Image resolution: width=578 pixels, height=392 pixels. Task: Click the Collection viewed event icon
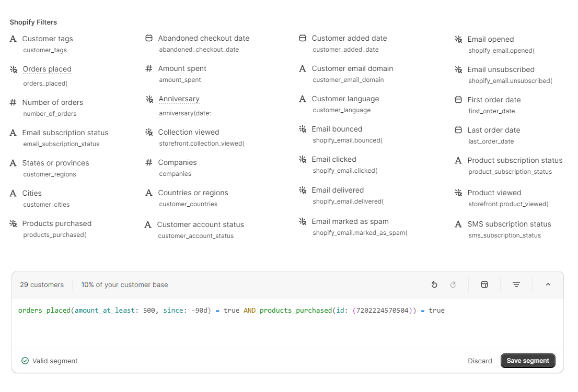(149, 132)
